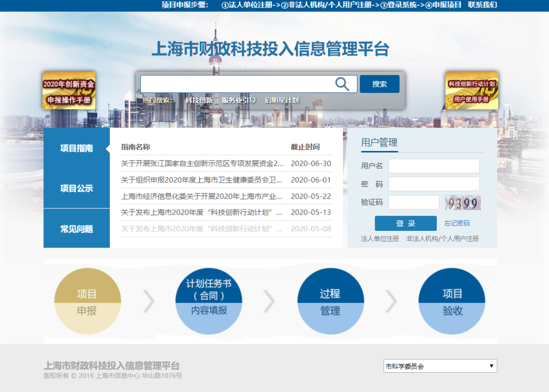
Task: Open guide about 张江国家自主创新示范区专项发展资金
Action: (x=202, y=164)
